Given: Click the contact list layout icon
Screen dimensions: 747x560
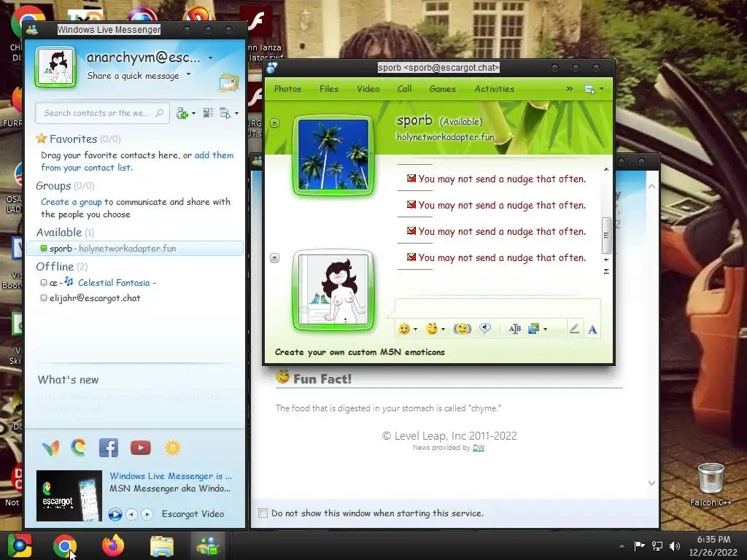Looking at the screenshot, I should click(x=208, y=113).
